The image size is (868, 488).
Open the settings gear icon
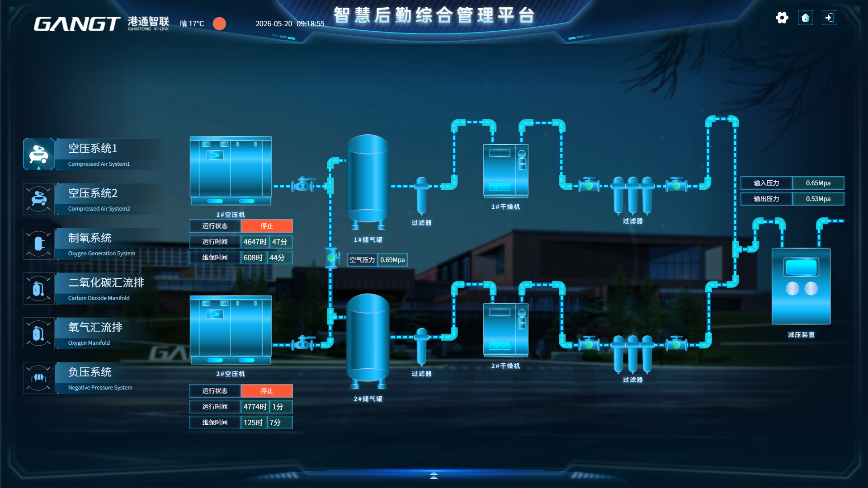[x=782, y=18]
